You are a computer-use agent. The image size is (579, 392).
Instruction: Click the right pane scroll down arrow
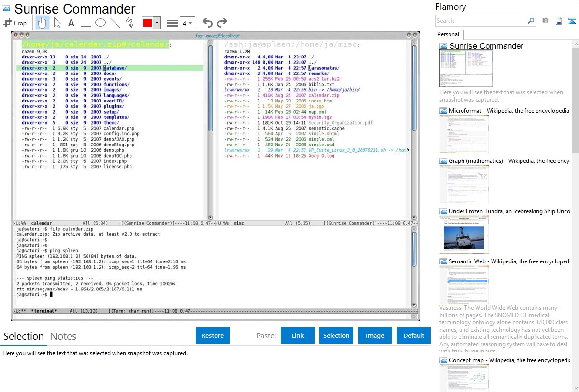pyautogui.click(x=414, y=218)
